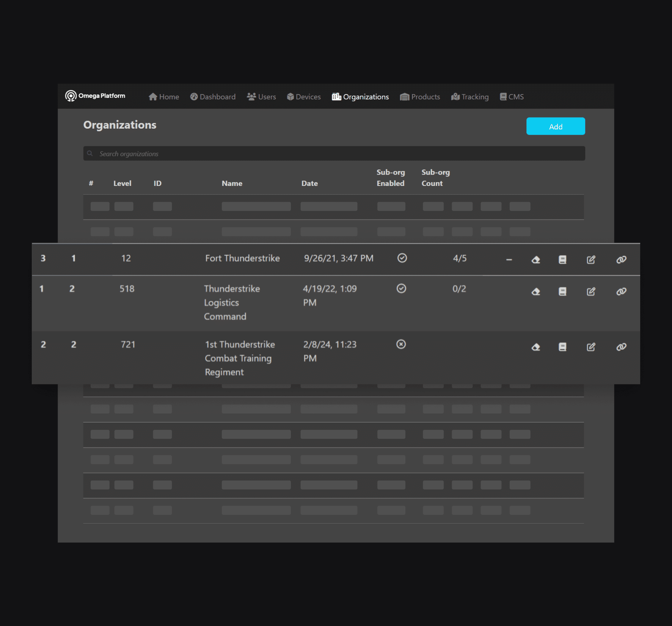Click link icon for Fort Thunderstrike row
This screenshot has height=626, width=672.
point(621,260)
